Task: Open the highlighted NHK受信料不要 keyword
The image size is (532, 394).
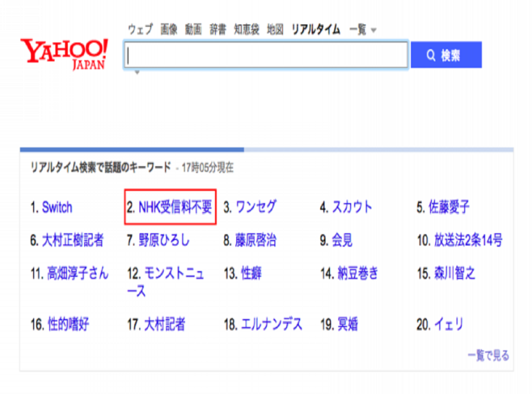Action: tap(175, 208)
